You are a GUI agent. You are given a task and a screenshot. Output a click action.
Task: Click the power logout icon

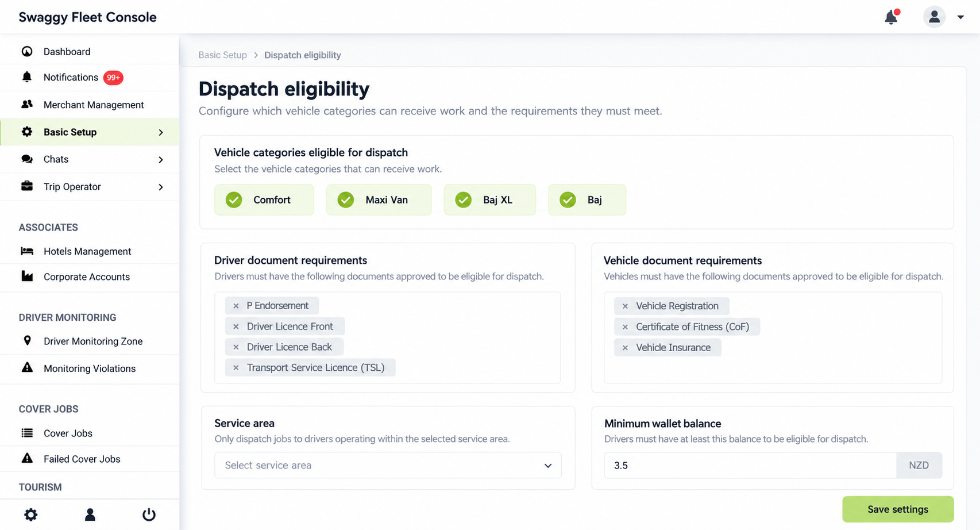click(x=149, y=514)
